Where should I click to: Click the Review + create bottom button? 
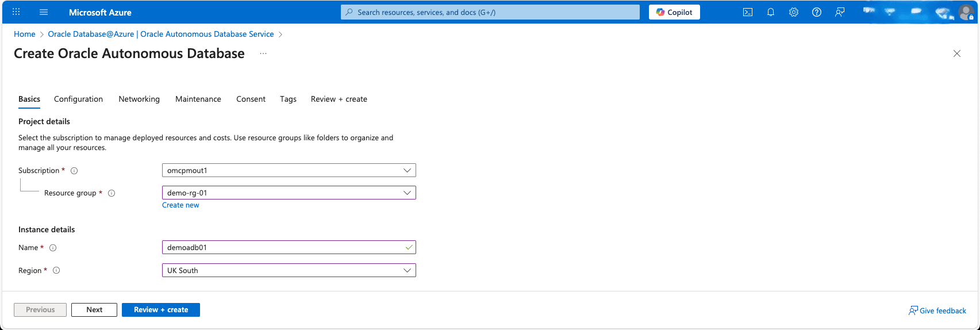pos(161,310)
